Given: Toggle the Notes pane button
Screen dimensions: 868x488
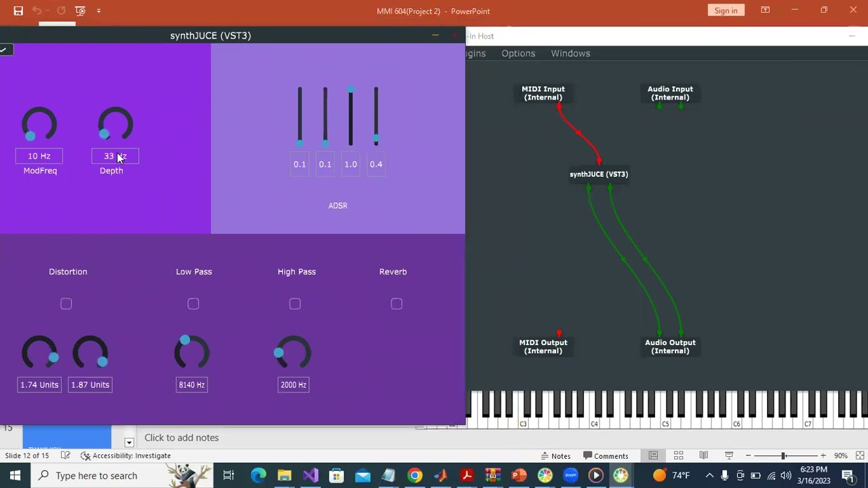Looking at the screenshot, I should [555, 455].
